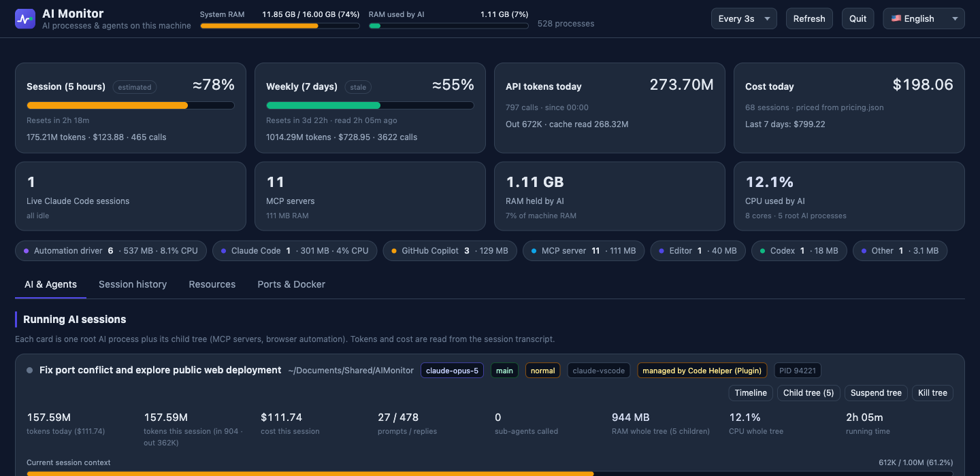This screenshot has width=980, height=476.
Task: Click the 'managed by Code Helper (Plugin)' badge
Action: (702, 371)
